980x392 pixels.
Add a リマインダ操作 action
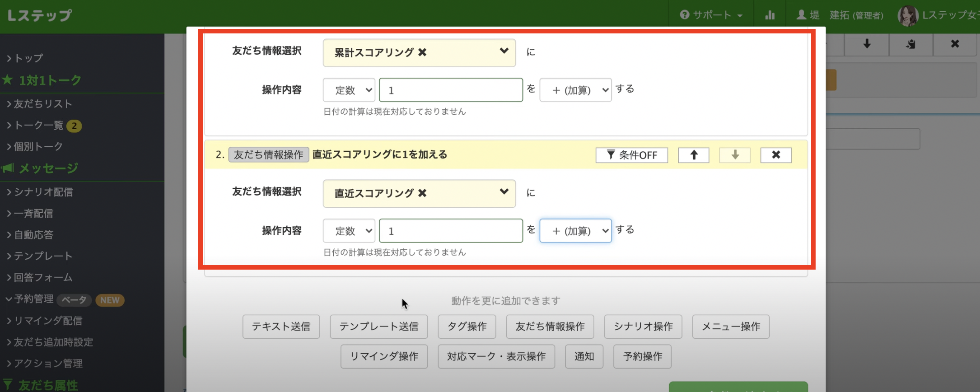(x=384, y=356)
